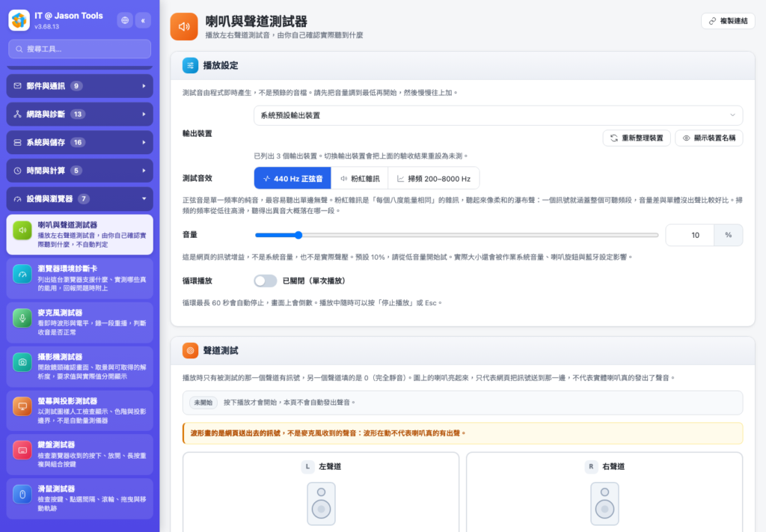The height and width of the screenshot is (532, 766).
Task: Click the IT @ Jason Tools logo icon
Action: click(19, 20)
